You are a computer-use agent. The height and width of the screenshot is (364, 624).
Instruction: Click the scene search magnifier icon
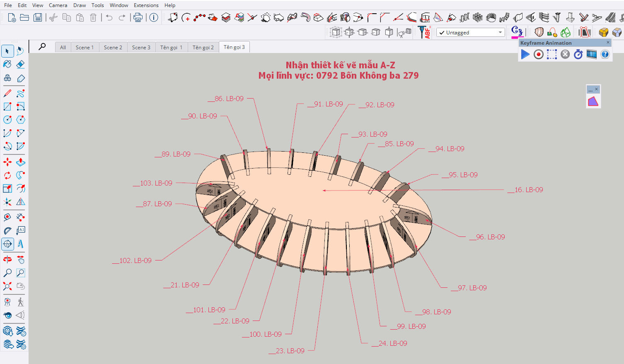pyautogui.click(x=42, y=47)
